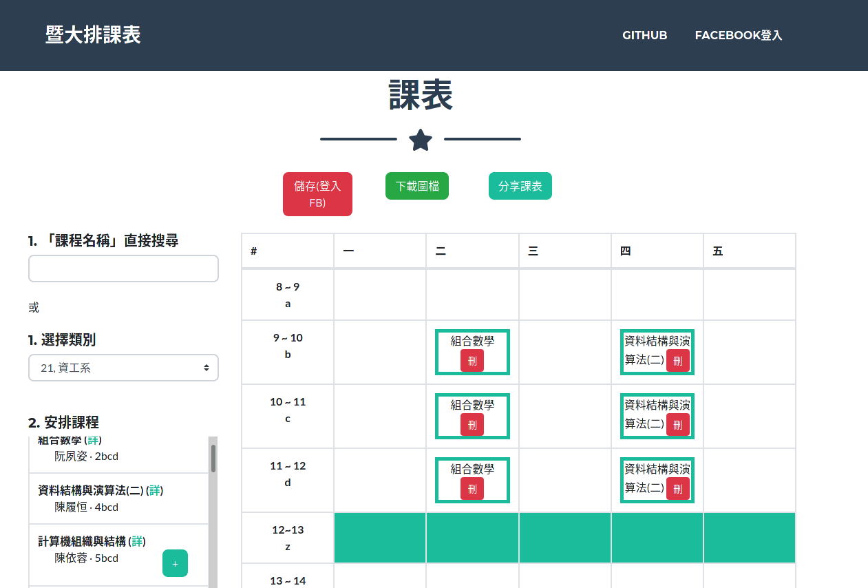Click the 10 ~ 11 c time cell

pyautogui.click(x=288, y=417)
